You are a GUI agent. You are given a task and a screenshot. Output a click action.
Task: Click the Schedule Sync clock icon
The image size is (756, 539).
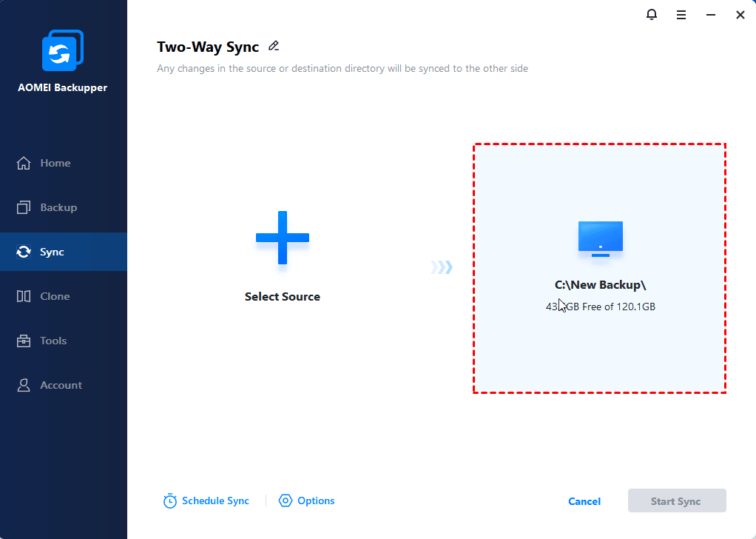click(169, 501)
